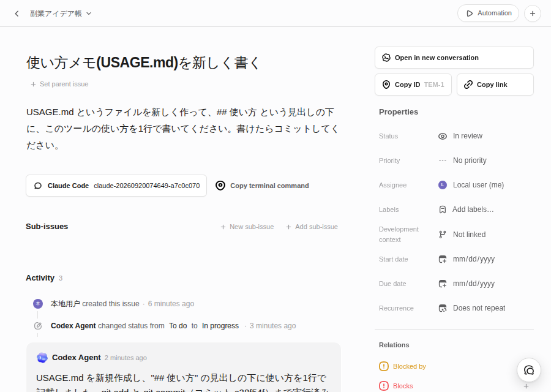
Task: Click the Copy link button
Action: (495, 85)
